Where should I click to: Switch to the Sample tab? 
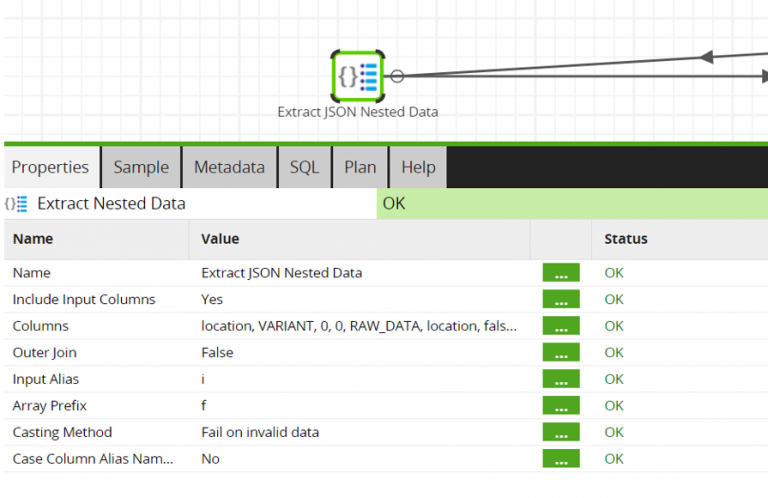(141, 167)
